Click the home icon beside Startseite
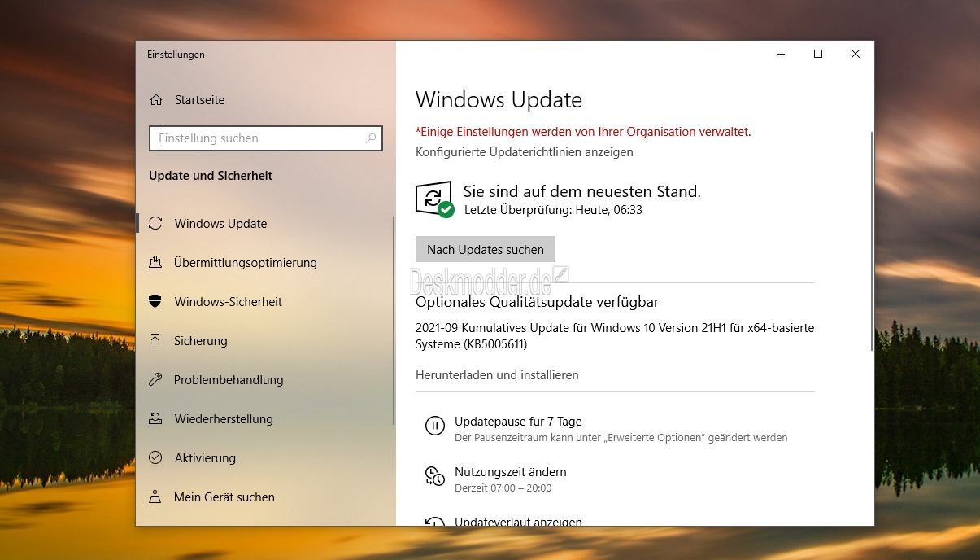The height and width of the screenshot is (560, 980). [x=156, y=100]
